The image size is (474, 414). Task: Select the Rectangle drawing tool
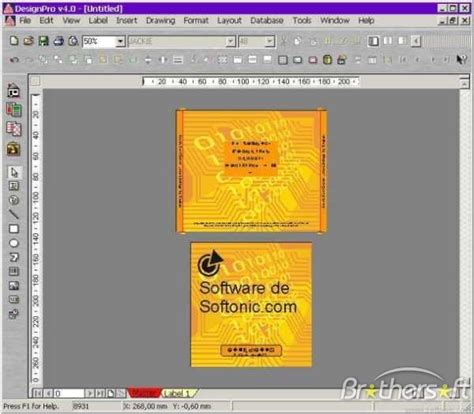click(14, 229)
